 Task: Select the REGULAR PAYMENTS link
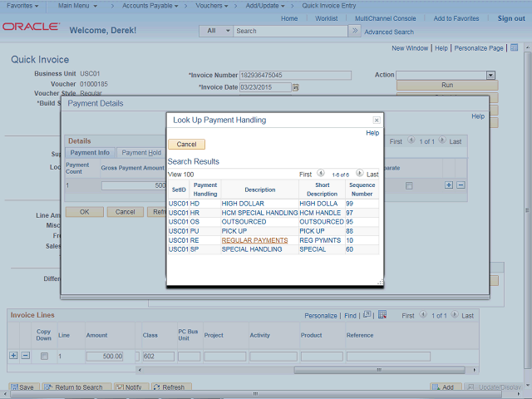pyautogui.click(x=254, y=240)
